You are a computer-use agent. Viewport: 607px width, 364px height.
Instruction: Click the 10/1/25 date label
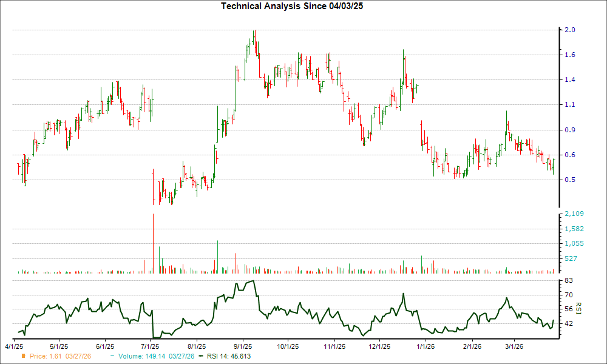coord(288,346)
